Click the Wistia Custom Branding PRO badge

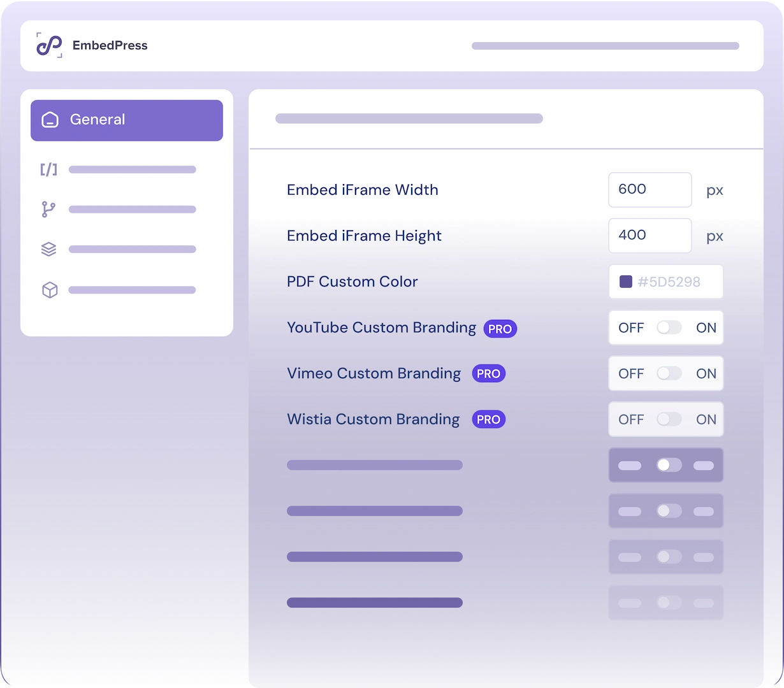488,420
